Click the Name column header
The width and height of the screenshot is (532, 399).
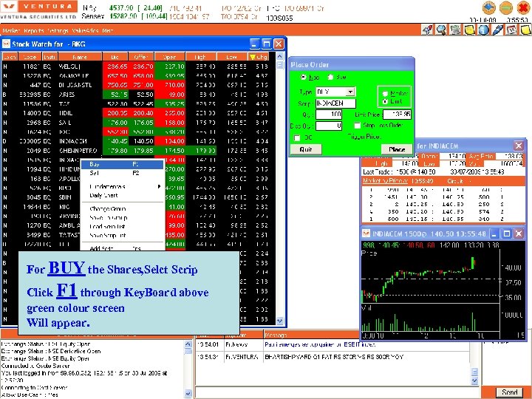(x=80, y=57)
